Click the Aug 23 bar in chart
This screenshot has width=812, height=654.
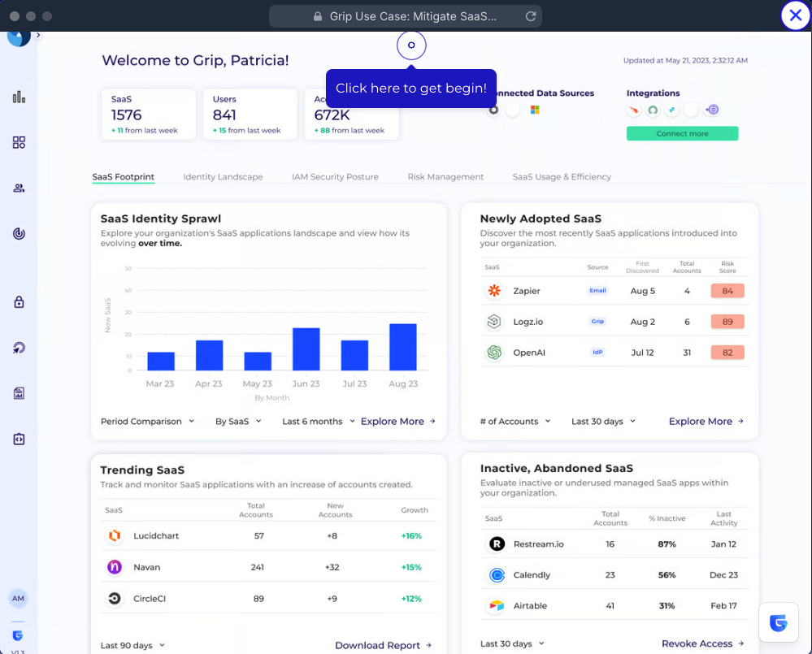point(403,347)
